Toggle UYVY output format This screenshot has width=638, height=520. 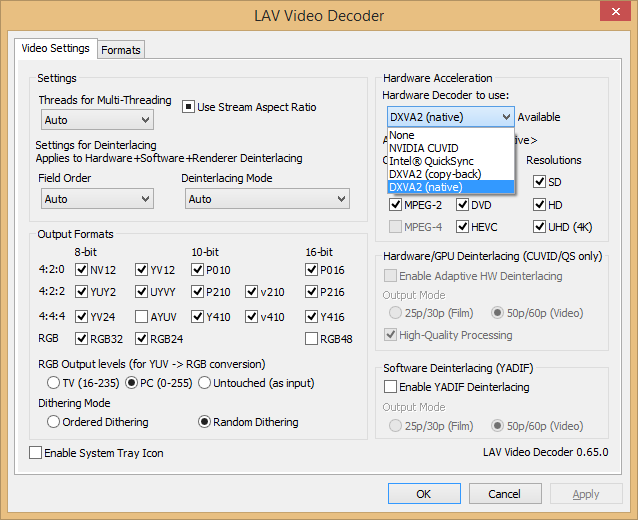point(141,292)
